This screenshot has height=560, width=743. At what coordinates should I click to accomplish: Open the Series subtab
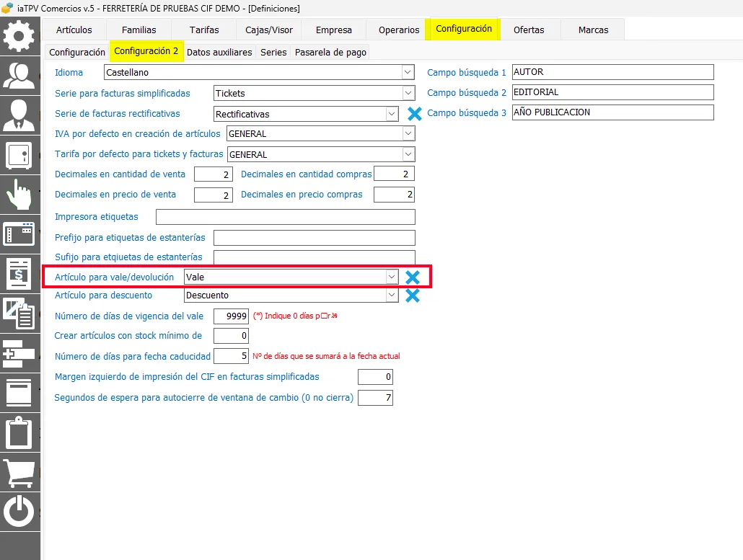273,52
